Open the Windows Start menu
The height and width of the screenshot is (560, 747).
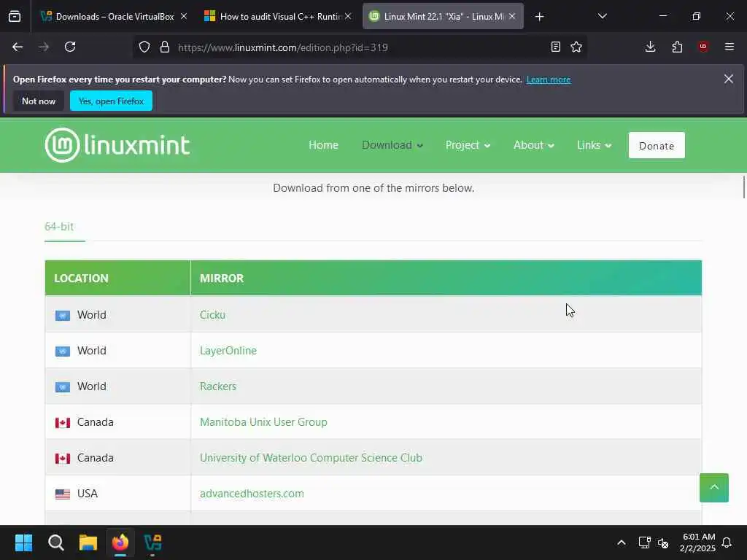24,542
